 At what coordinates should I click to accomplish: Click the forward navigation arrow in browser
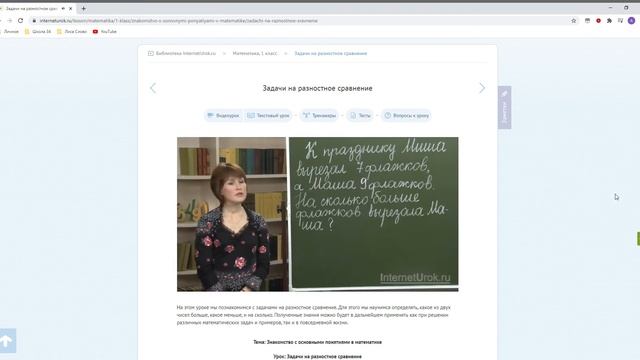click(x=10, y=20)
